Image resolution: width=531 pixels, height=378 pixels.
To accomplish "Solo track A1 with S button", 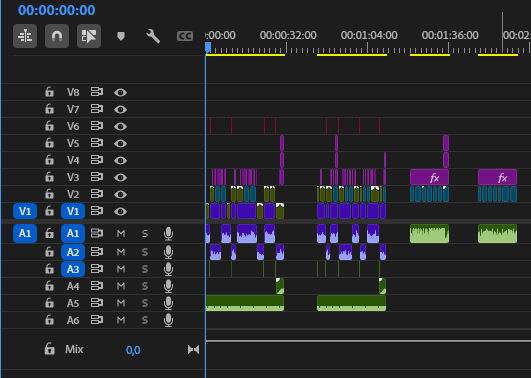I will click(x=145, y=233).
